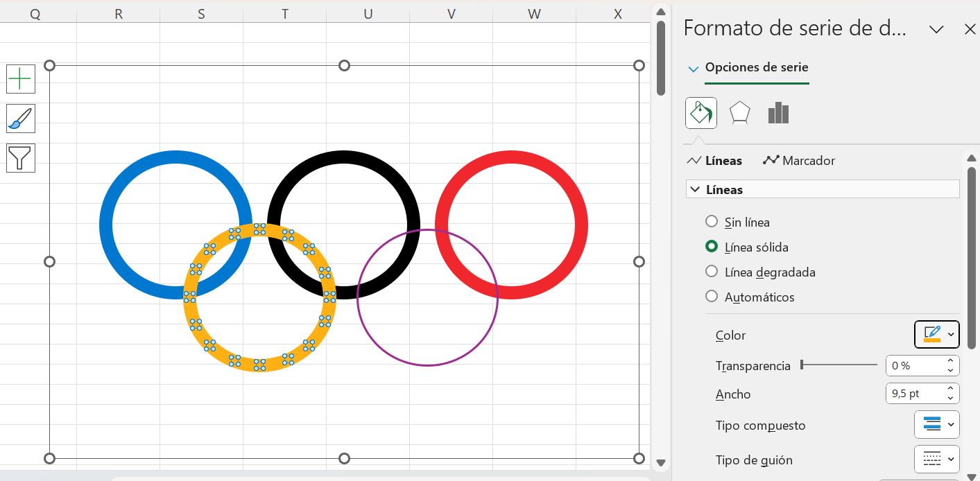Click column header T
The width and height of the screenshot is (980, 481).
coord(284,13)
